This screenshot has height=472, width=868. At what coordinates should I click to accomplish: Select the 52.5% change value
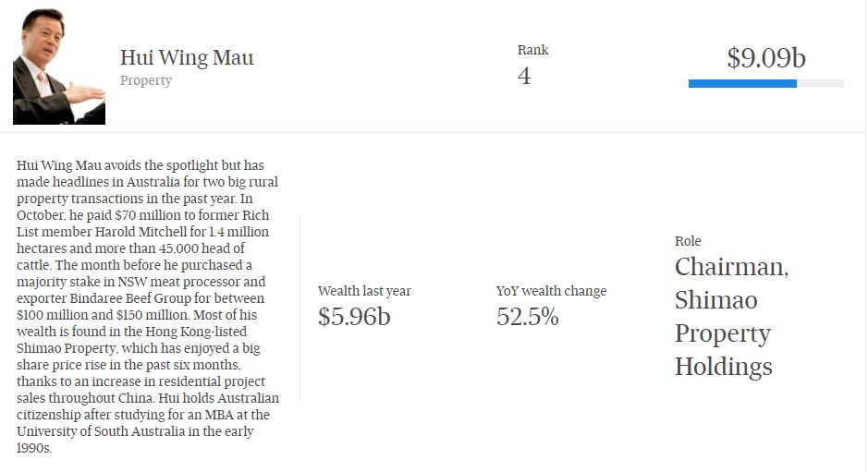click(x=527, y=317)
